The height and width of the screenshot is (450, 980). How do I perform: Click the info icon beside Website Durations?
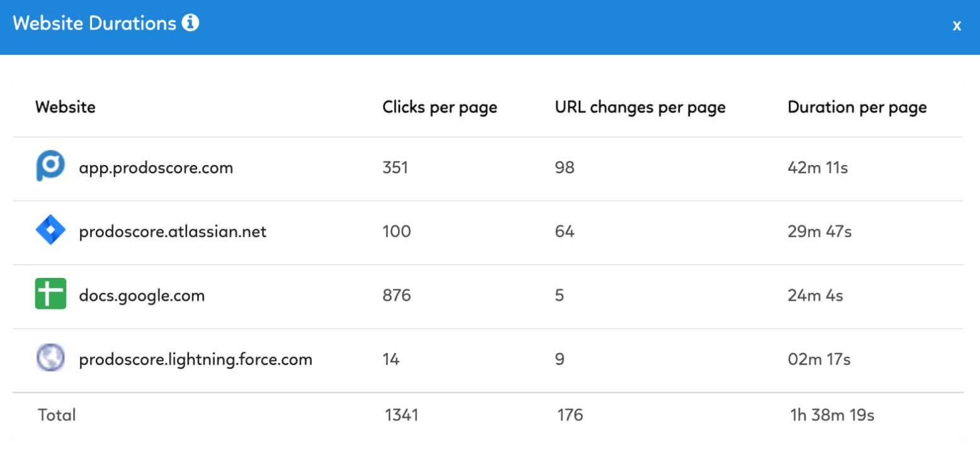click(190, 23)
